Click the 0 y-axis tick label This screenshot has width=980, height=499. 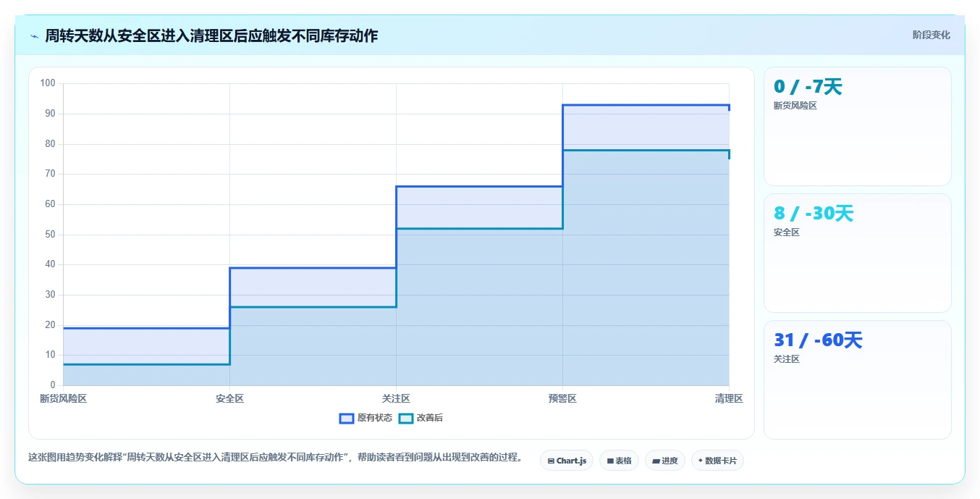53,385
